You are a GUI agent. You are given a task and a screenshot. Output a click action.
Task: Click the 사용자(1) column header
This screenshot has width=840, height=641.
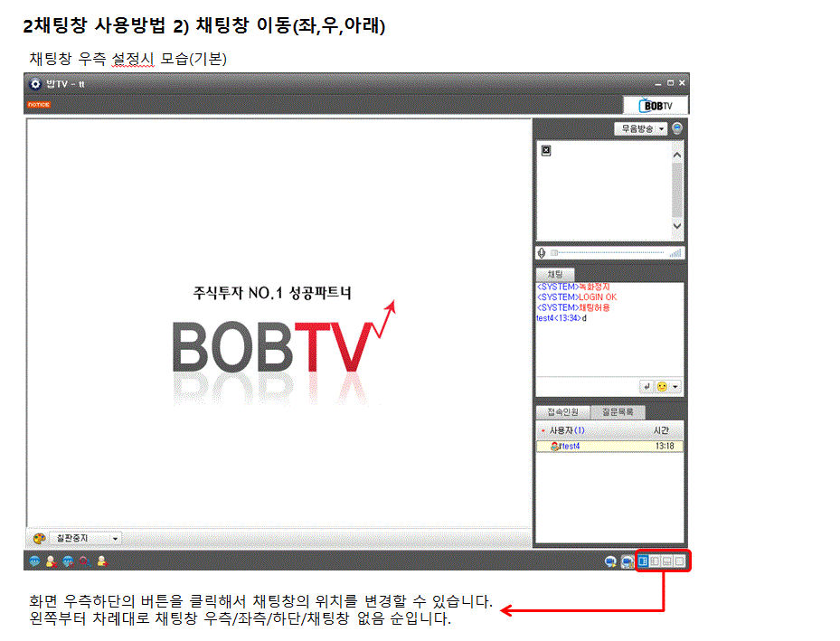point(567,430)
